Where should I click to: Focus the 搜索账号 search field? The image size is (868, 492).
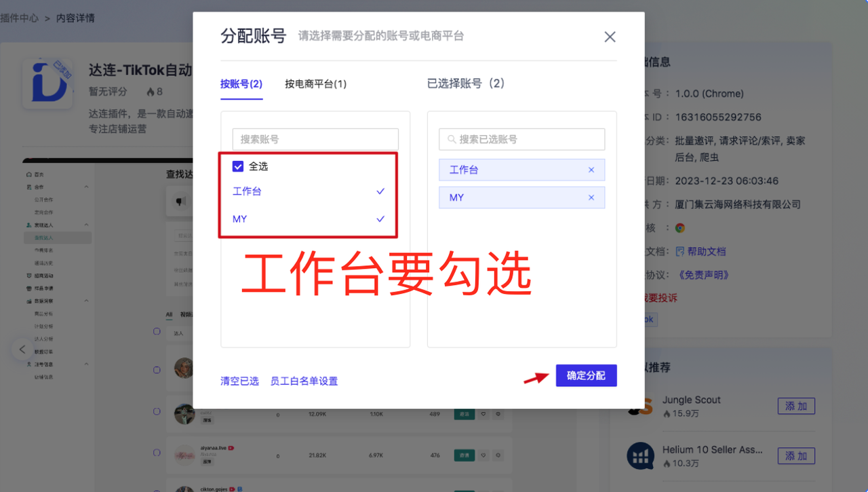click(x=315, y=139)
